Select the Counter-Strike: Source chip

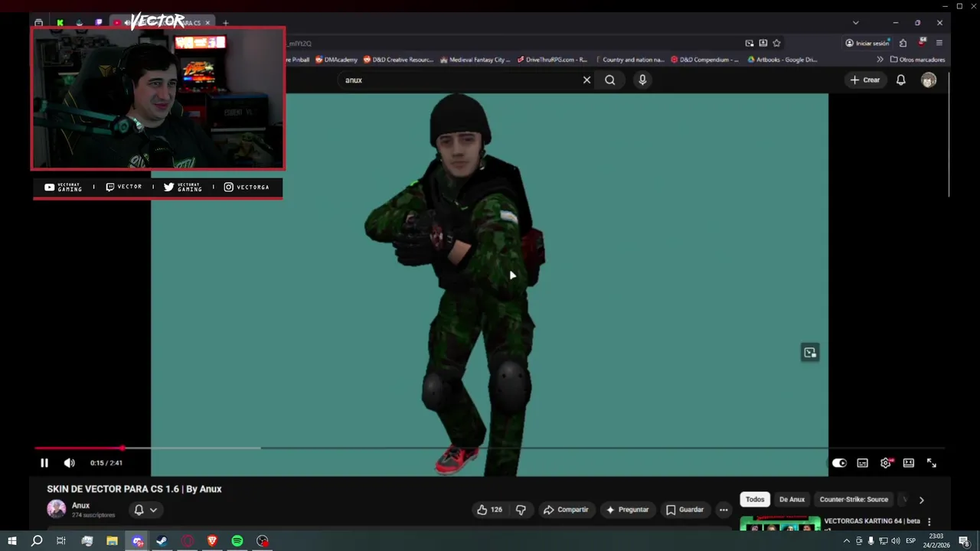point(854,500)
